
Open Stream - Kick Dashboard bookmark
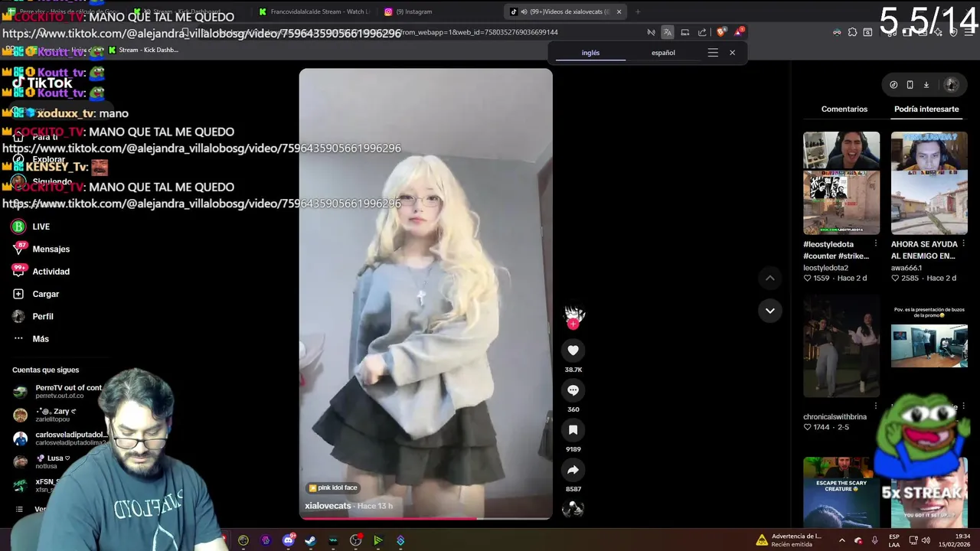click(x=143, y=51)
